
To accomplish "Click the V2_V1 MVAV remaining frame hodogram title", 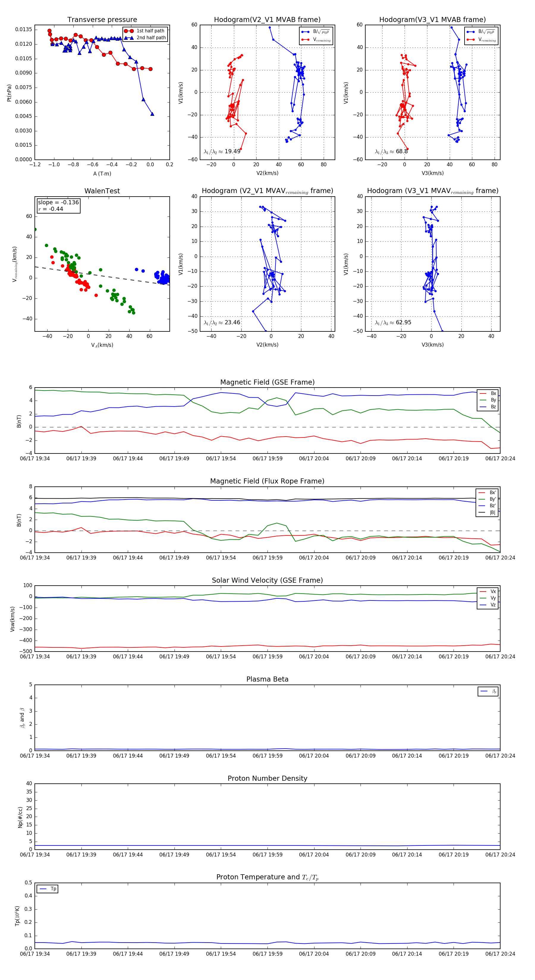I will (x=267, y=191).
